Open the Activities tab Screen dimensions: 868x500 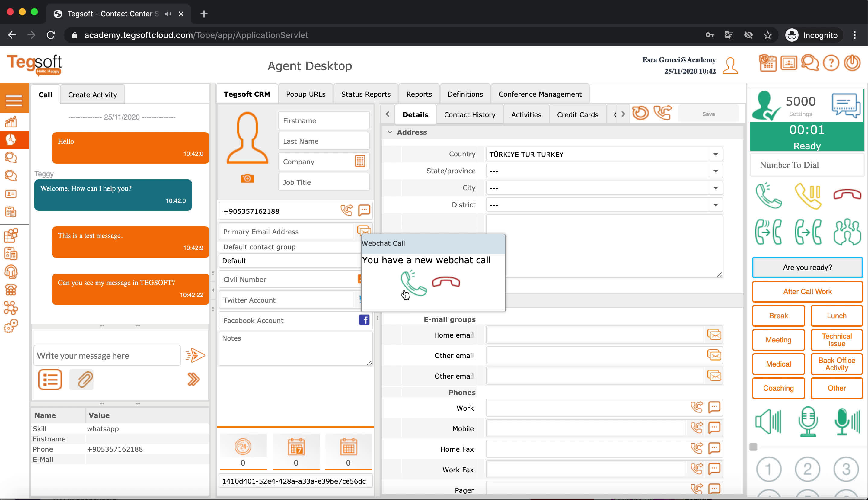pos(526,115)
